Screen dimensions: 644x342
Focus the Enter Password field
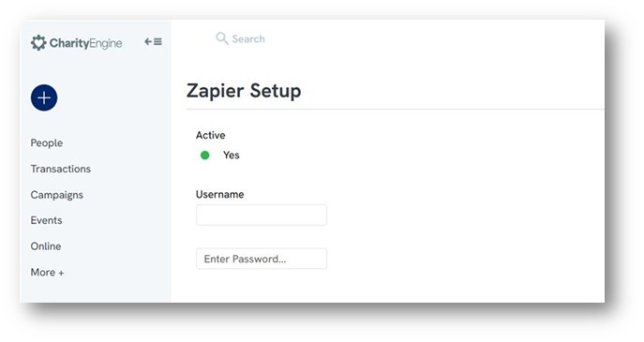[x=262, y=259]
